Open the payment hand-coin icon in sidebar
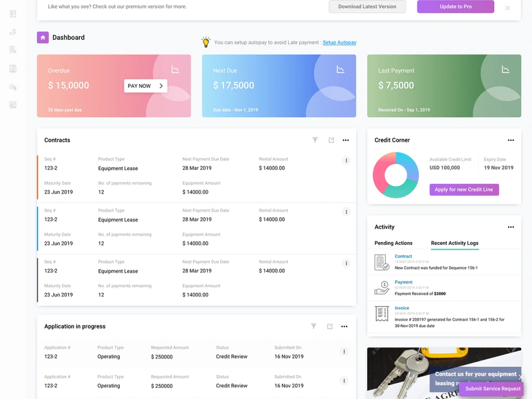 13,32
